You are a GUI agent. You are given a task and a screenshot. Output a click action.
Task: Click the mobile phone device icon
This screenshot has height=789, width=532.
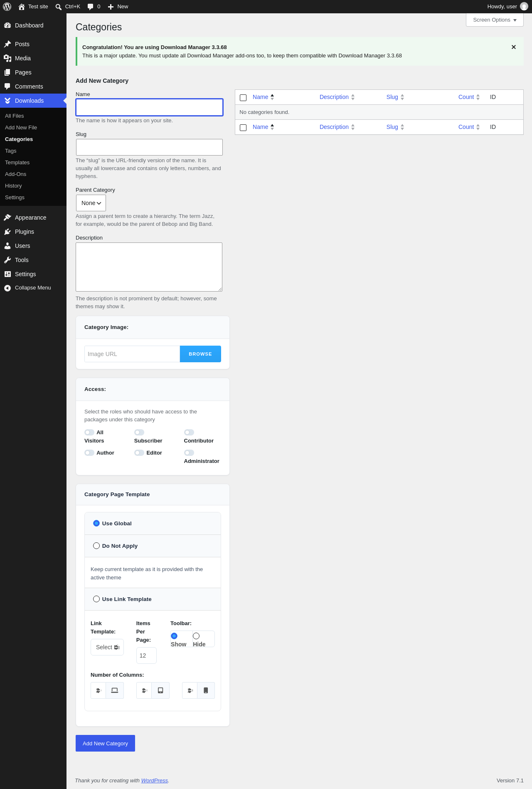coord(206,690)
